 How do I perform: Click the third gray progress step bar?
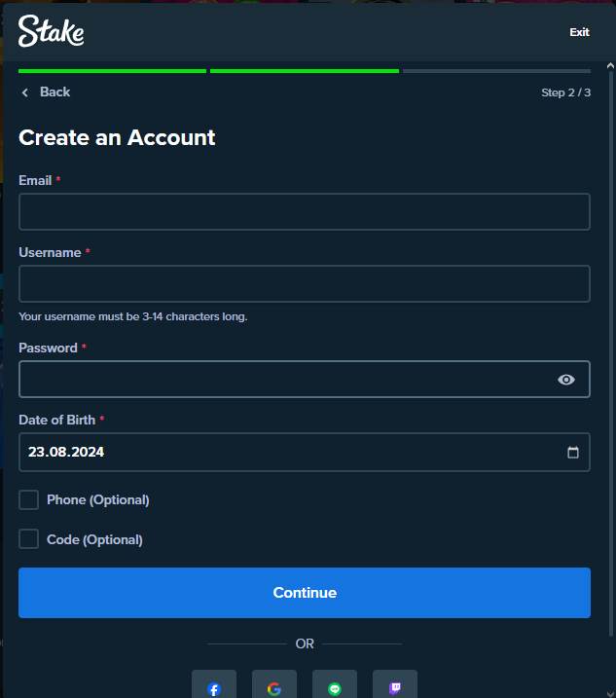[496, 71]
